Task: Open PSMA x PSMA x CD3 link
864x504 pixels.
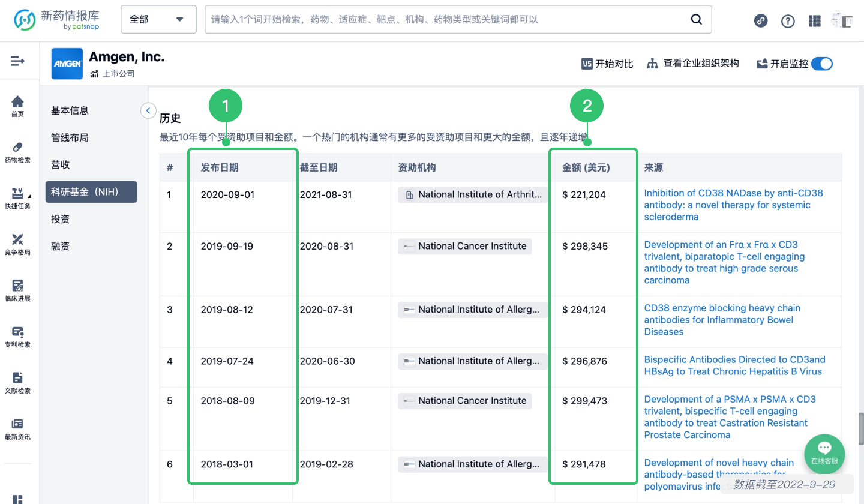Action: coord(730,417)
